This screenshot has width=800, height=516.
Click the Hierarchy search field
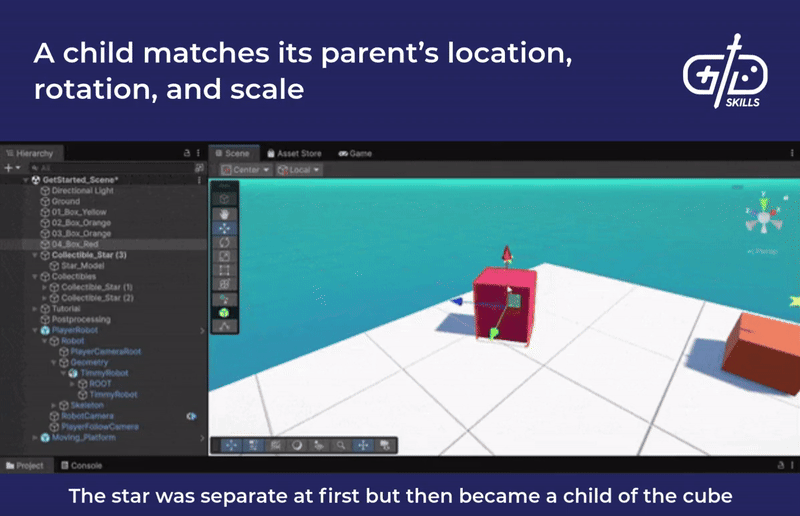111,167
